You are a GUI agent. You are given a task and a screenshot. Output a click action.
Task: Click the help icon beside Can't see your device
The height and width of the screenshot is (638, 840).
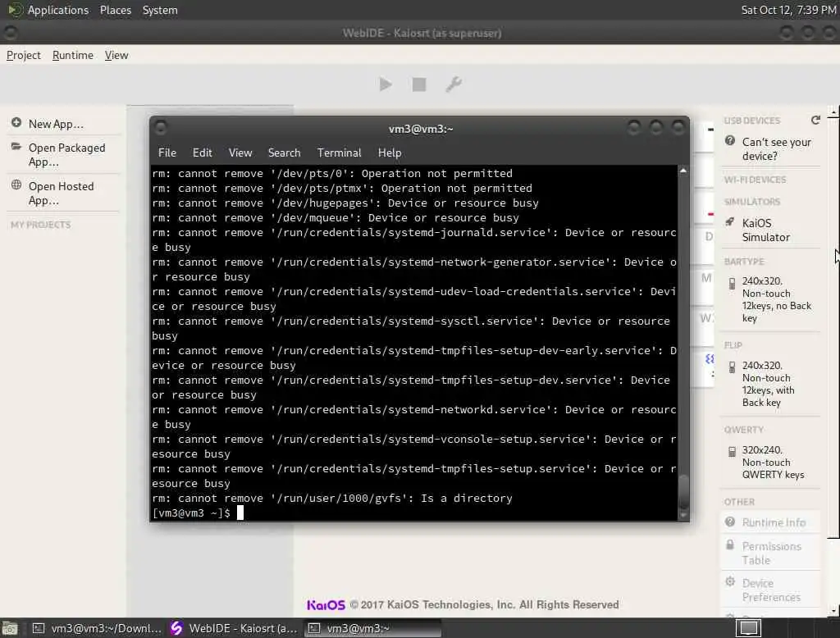(x=729, y=140)
